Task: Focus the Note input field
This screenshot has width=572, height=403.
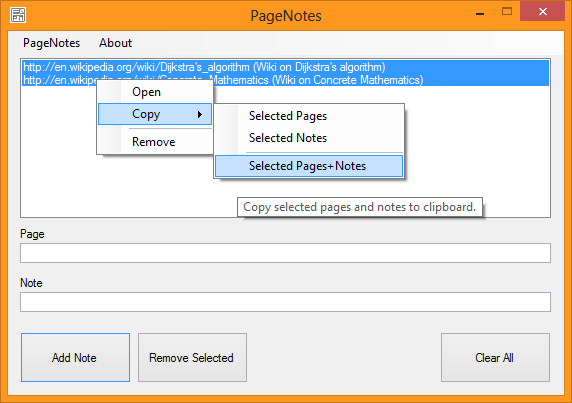Action: (285, 302)
